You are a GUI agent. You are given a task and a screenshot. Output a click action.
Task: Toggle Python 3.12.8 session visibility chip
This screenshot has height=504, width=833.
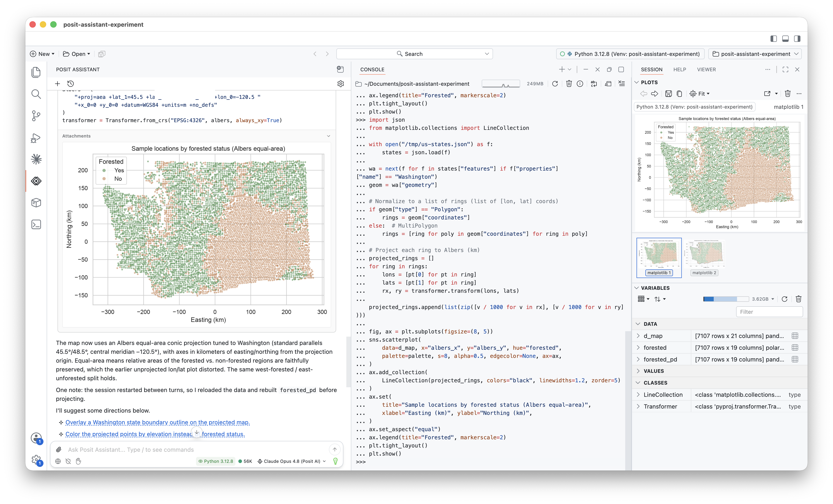tap(216, 461)
